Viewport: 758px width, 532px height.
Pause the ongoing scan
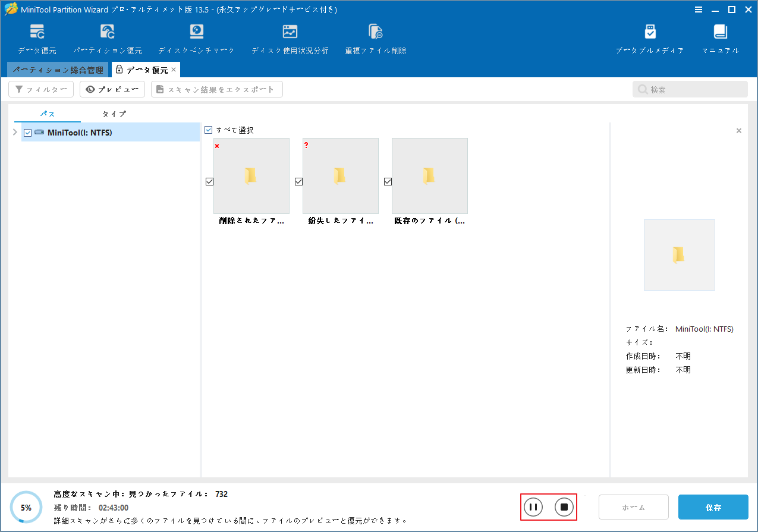533,506
